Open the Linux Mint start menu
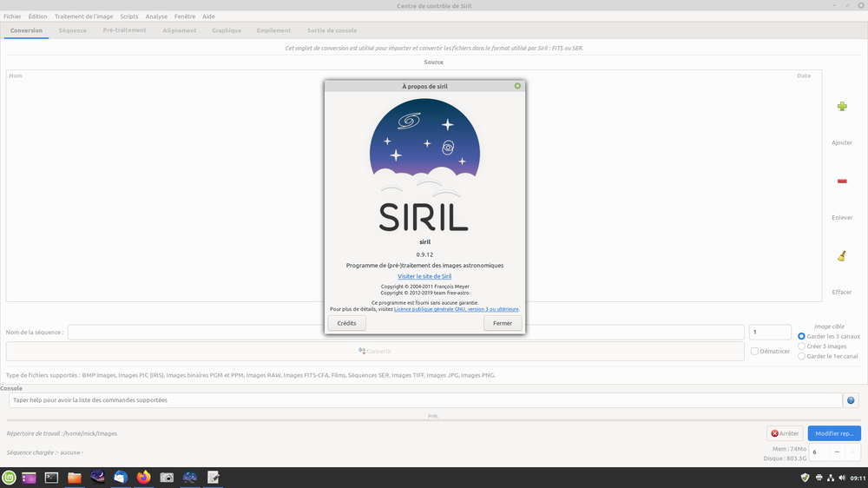 (9, 477)
